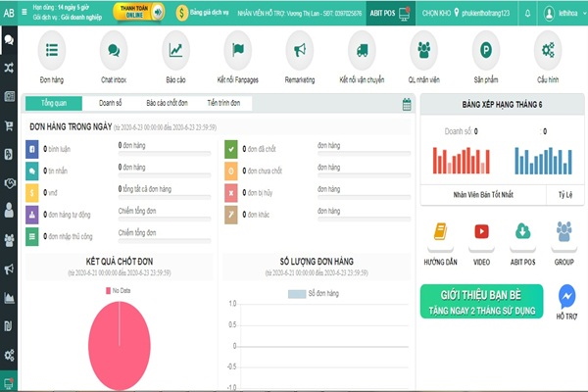Expand the CHỌN KHO warehouse selector
This screenshot has height=392, width=588.
coord(465,13)
